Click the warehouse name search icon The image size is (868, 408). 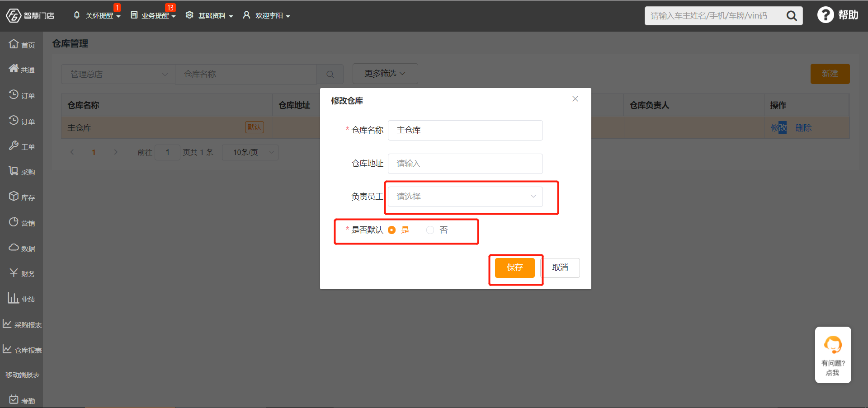click(x=330, y=74)
